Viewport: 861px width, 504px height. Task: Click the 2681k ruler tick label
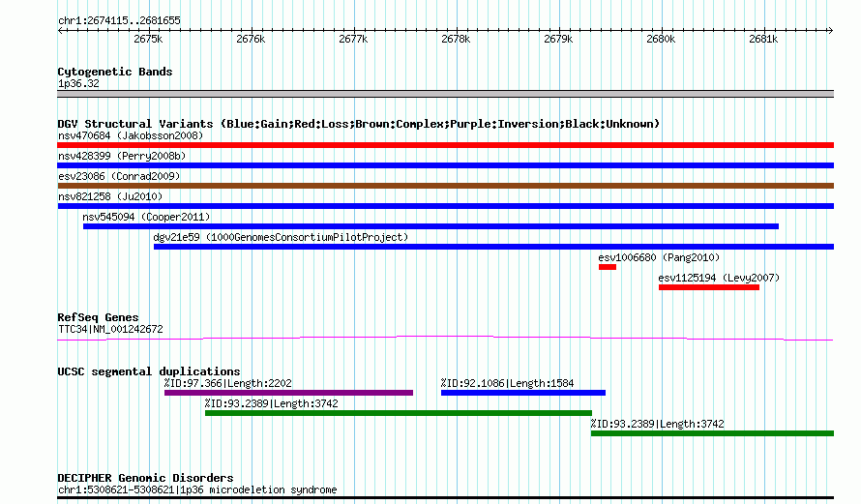[764, 39]
